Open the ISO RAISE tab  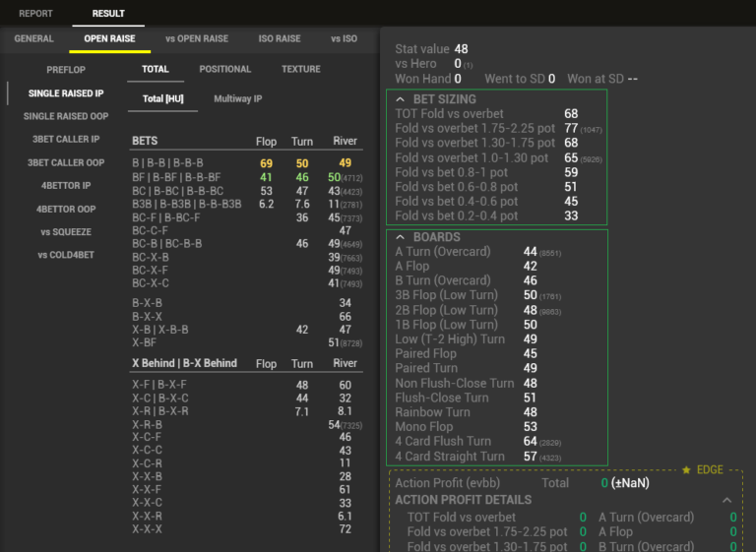coord(280,39)
